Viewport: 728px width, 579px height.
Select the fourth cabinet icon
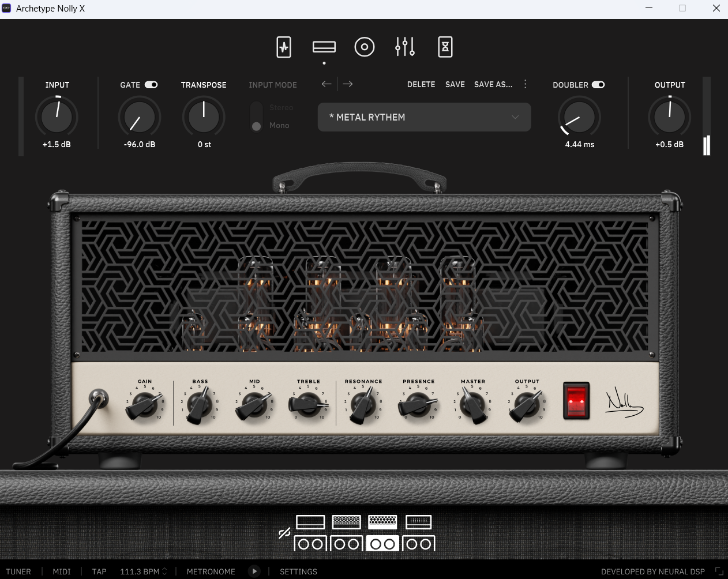pyautogui.click(x=419, y=543)
